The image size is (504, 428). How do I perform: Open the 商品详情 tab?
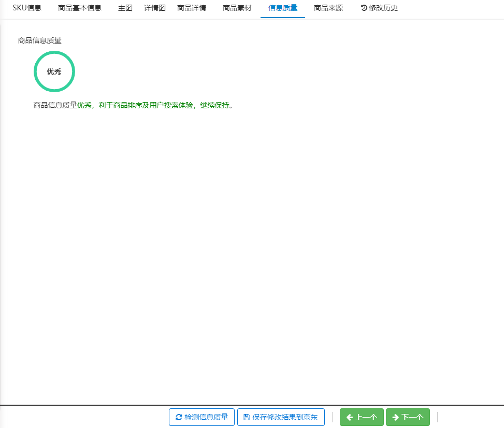[x=192, y=8]
